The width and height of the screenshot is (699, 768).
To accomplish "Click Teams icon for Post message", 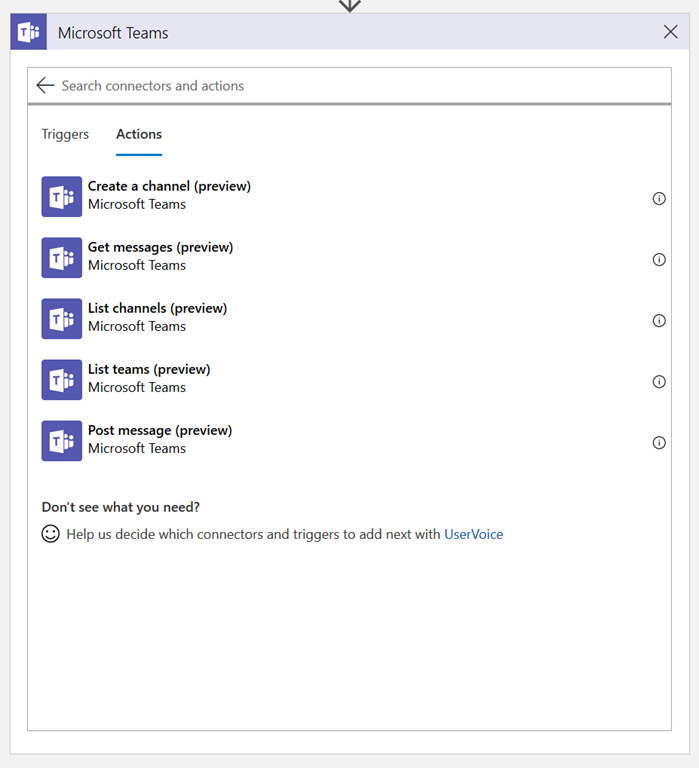I will coord(62,441).
